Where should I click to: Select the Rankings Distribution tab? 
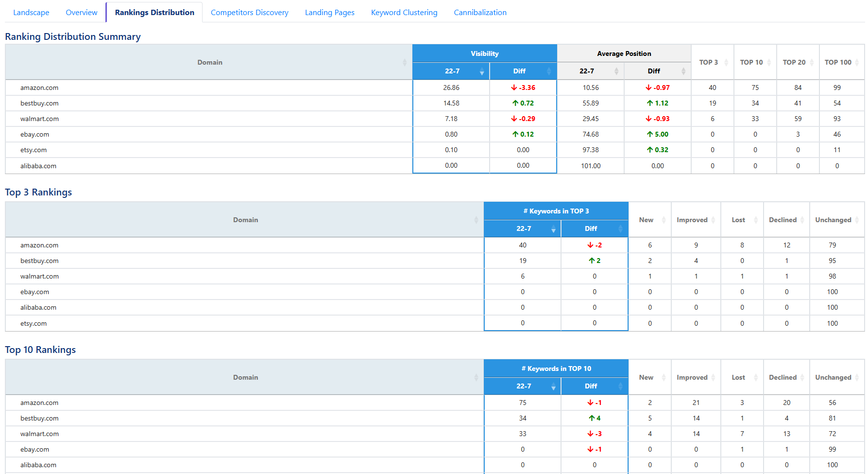(154, 13)
